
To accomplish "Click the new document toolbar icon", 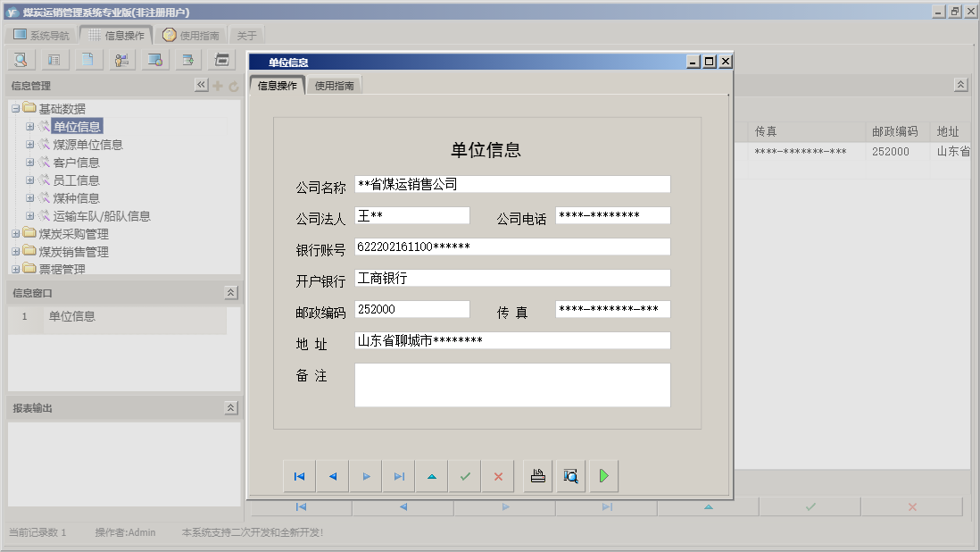I will (x=87, y=59).
